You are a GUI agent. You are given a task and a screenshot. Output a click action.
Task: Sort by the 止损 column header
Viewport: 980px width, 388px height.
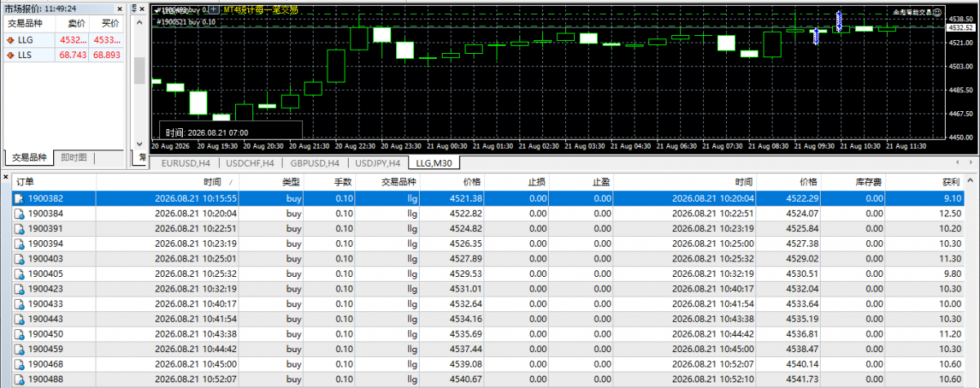coord(518,181)
